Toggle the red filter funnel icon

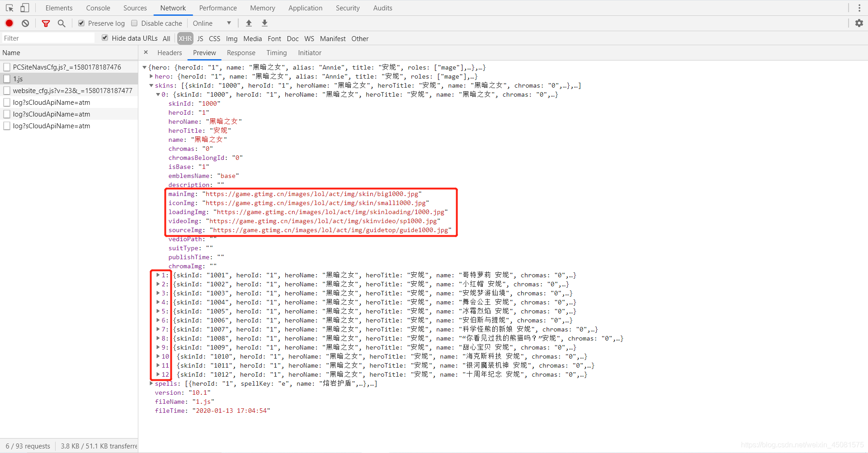click(46, 23)
